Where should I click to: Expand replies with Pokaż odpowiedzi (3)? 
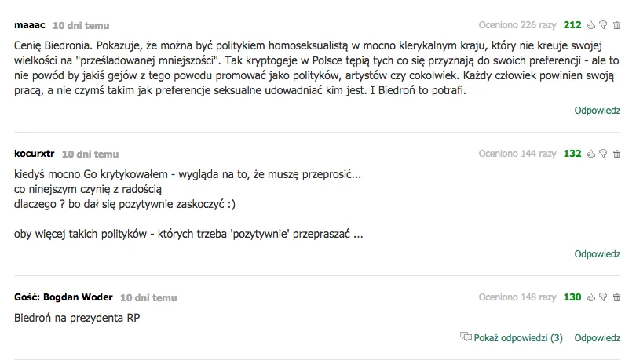[x=518, y=337]
